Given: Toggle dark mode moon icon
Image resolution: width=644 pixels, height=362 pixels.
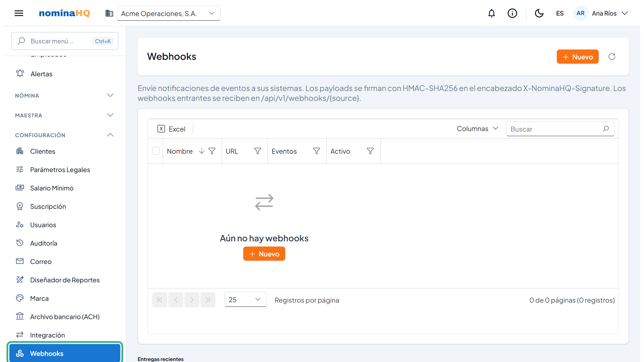Looking at the screenshot, I should pos(539,13).
